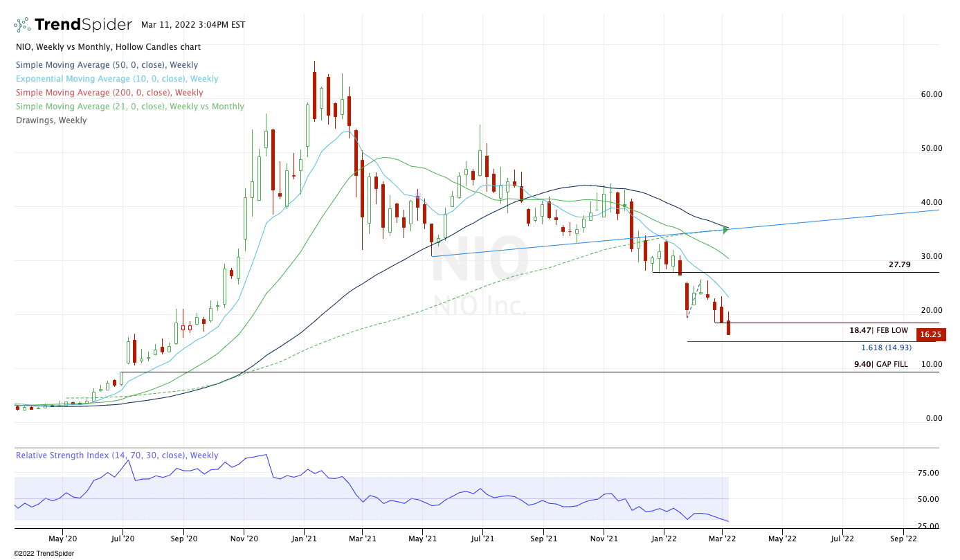The width and height of the screenshot is (960, 560).
Task: Select the 50-period Simple Moving Average legend entry
Action: 107,65
